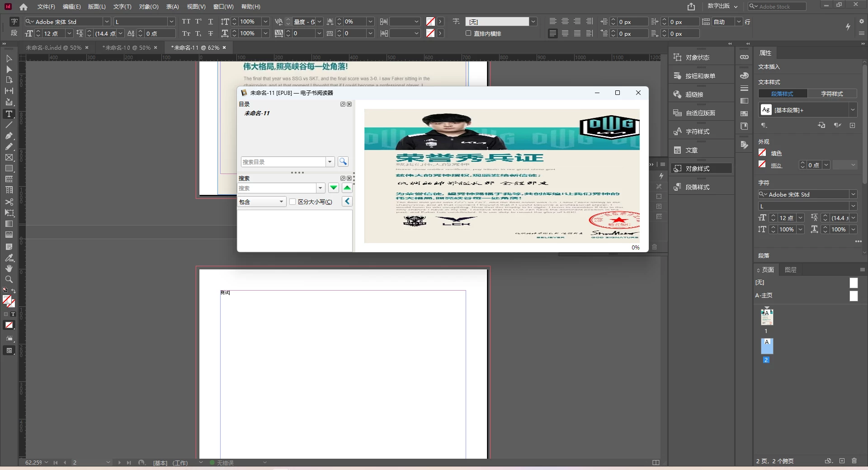Select the Pen tool
Image resolution: width=868 pixels, height=470 pixels.
coord(9,136)
